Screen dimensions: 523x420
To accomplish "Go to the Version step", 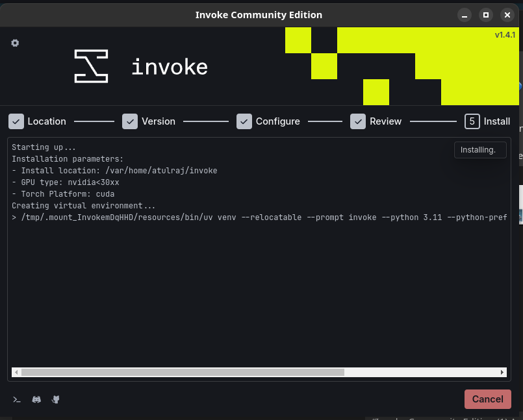I will (x=149, y=121).
